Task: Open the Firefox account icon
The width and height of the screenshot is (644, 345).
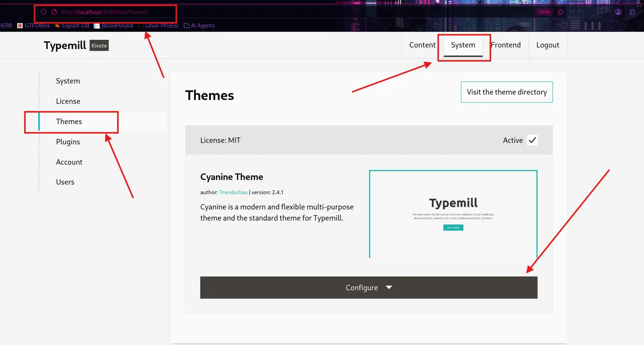Action: click(618, 12)
